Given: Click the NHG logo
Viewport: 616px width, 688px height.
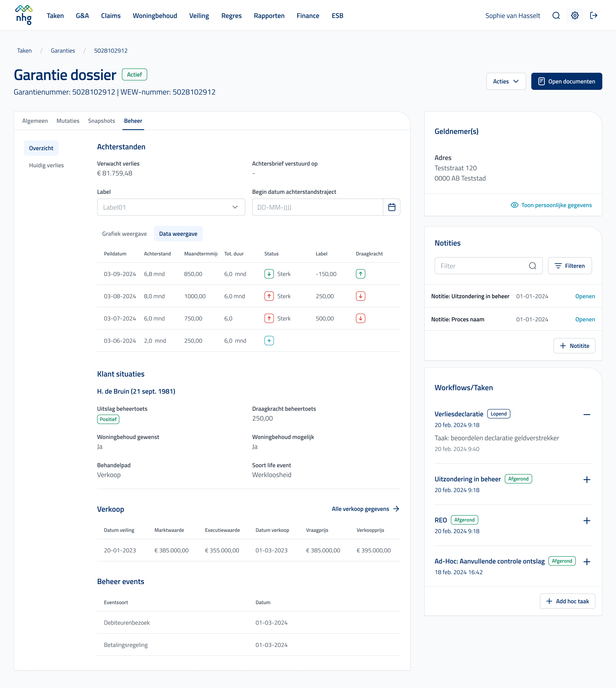Looking at the screenshot, I should coord(24,15).
